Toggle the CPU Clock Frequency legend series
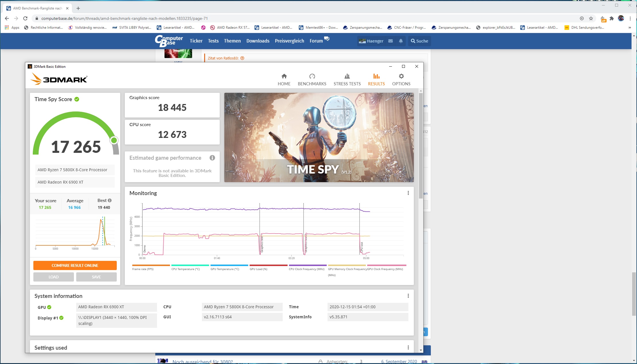637x364 pixels. [307, 269]
